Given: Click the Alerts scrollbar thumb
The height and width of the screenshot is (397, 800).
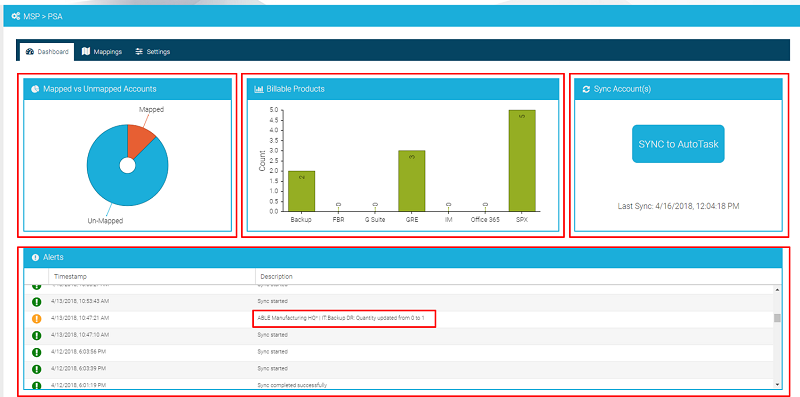Looking at the screenshot, I should click(x=777, y=318).
